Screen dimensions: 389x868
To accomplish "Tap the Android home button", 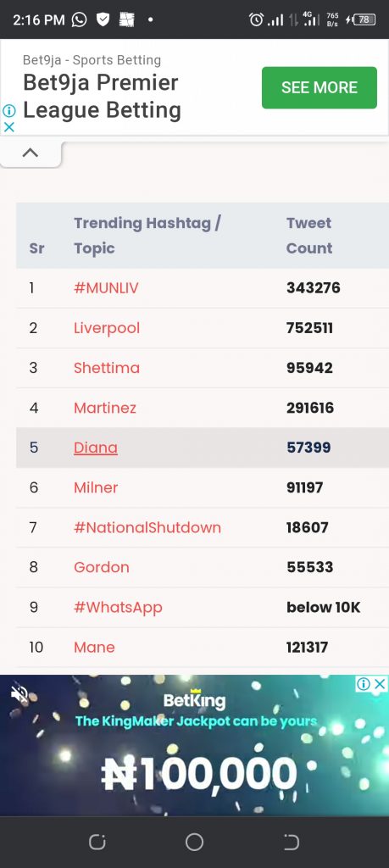I will tap(194, 842).
